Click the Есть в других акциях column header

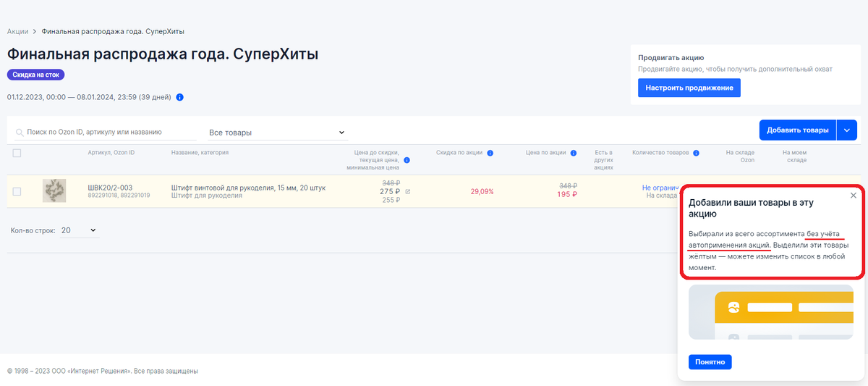(x=603, y=160)
